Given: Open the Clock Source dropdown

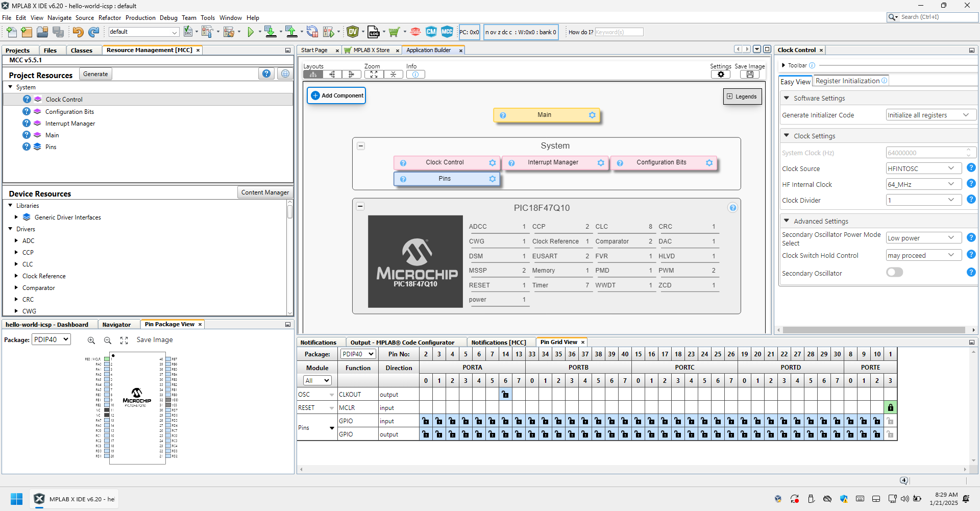Looking at the screenshot, I should [x=924, y=168].
